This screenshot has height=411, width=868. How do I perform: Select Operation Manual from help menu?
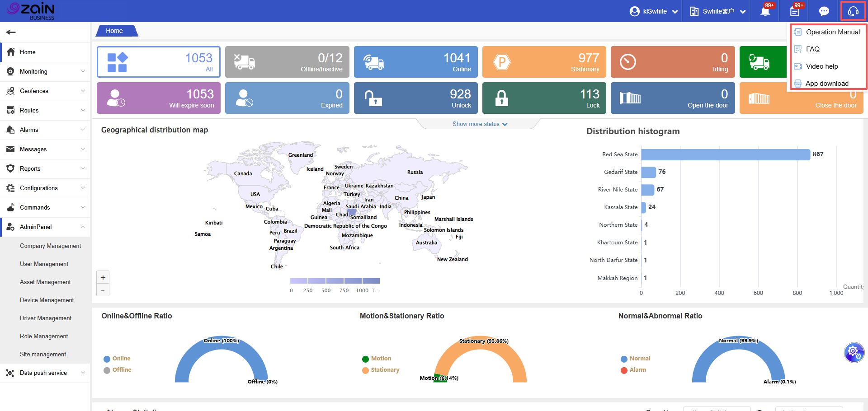pos(832,32)
